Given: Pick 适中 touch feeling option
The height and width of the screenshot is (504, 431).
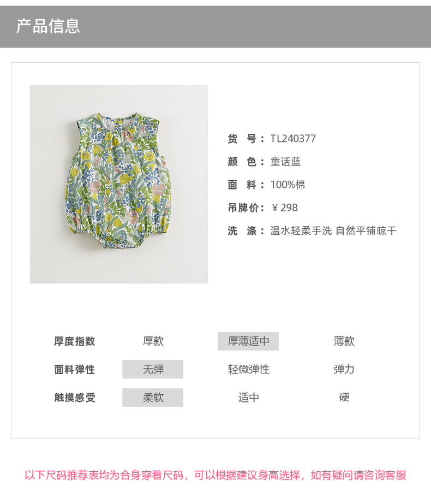Looking at the screenshot, I should tap(249, 398).
